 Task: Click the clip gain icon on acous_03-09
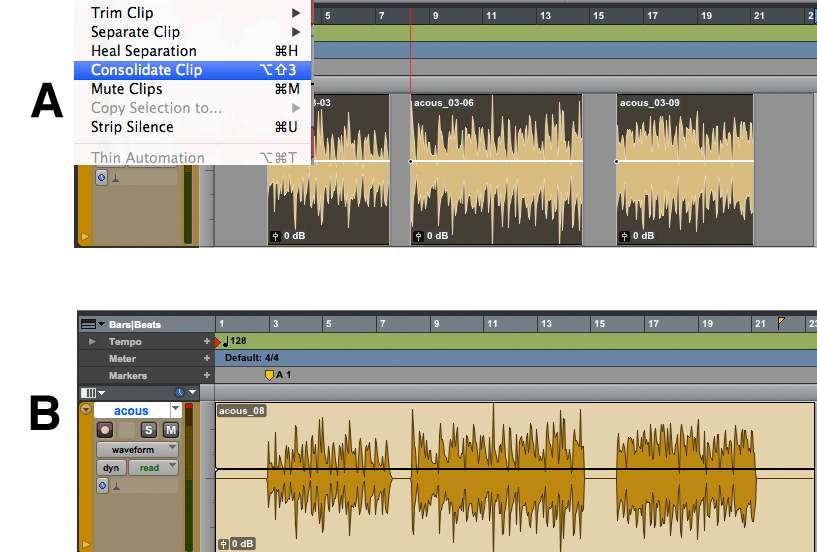[x=625, y=237]
